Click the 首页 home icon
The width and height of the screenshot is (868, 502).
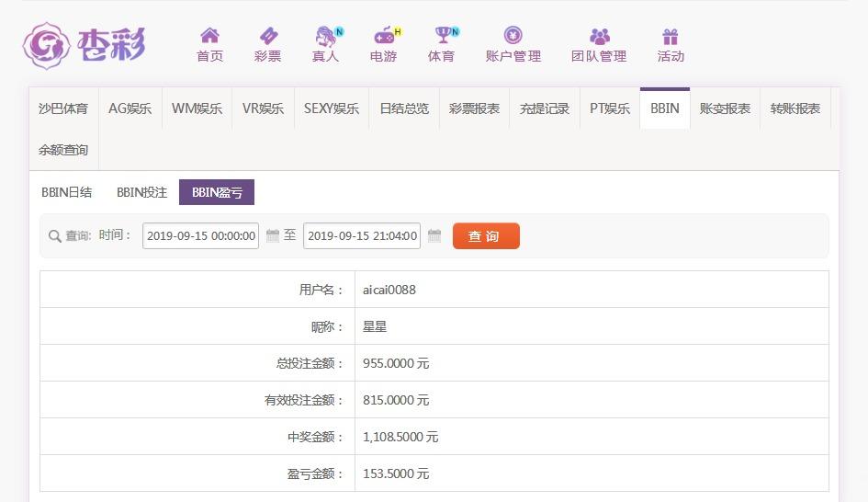point(209,37)
